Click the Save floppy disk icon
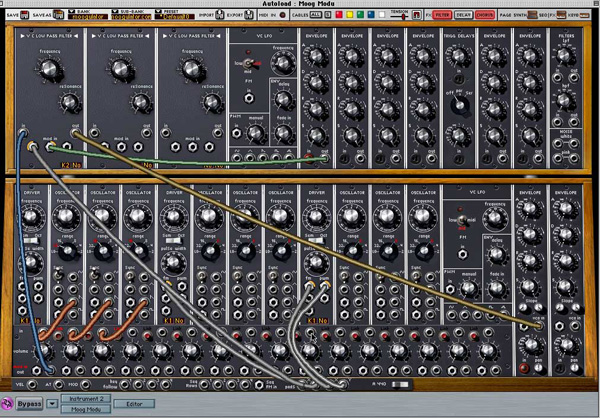Viewport: 600px width, 418px height. (x=24, y=15)
